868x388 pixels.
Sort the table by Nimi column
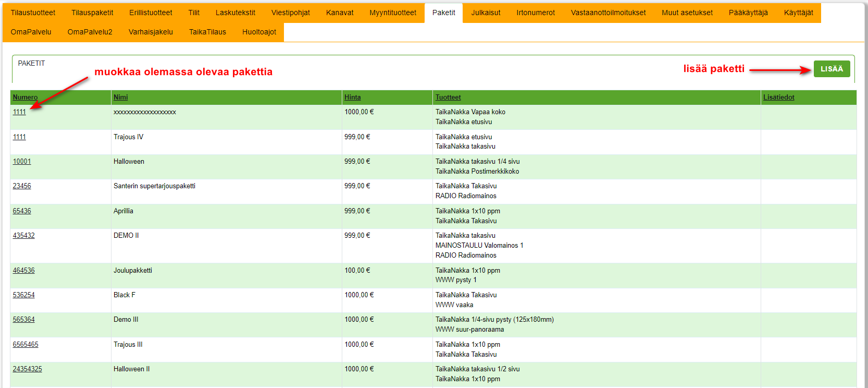(x=120, y=98)
